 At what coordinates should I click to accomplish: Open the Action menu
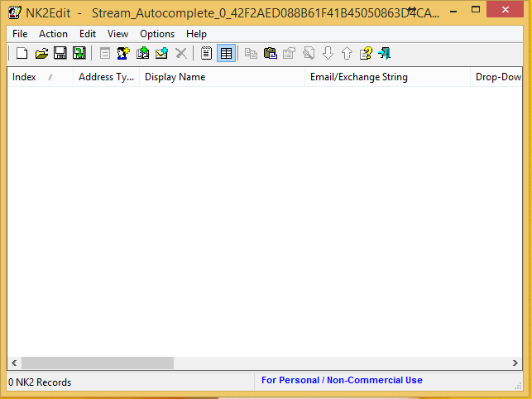coord(53,34)
